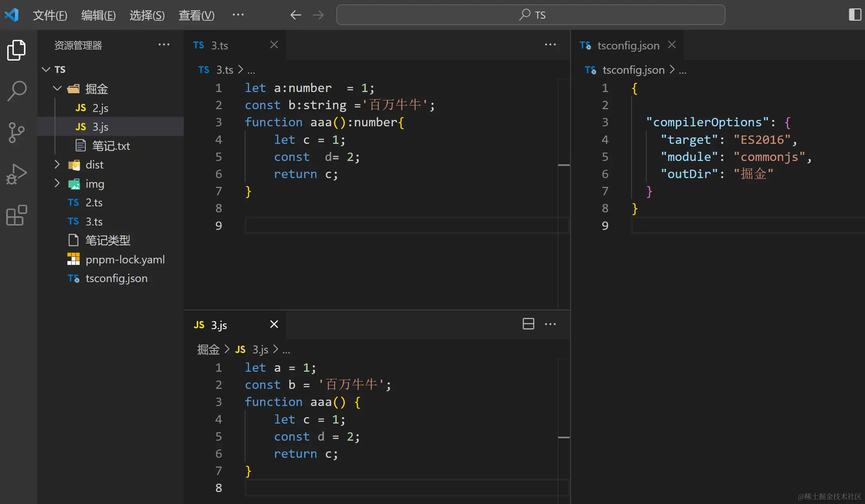
Task: Open the Extensions view
Action: tap(16, 215)
